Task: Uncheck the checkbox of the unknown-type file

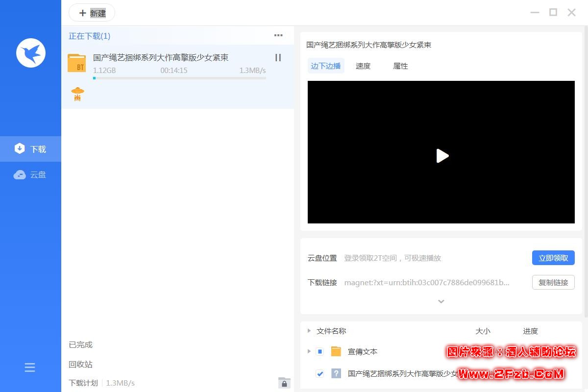Action: (320, 373)
